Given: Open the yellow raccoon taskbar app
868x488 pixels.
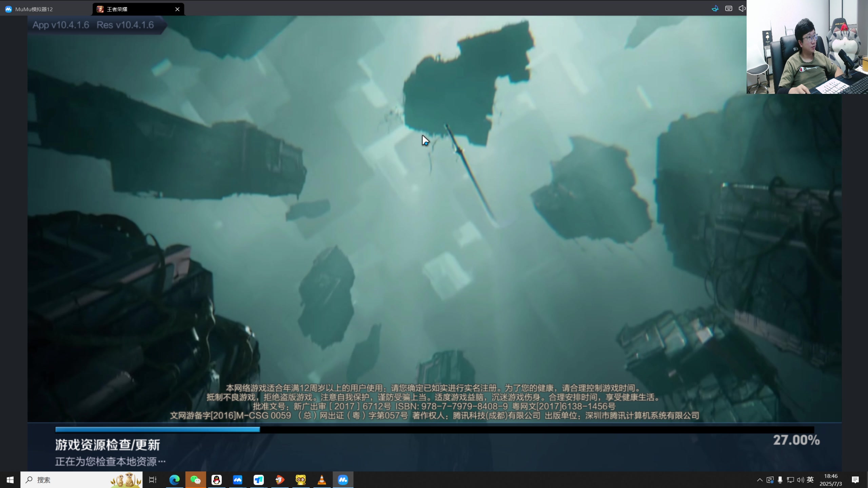Looking at the screenshot, I should [x=301, y=480].
